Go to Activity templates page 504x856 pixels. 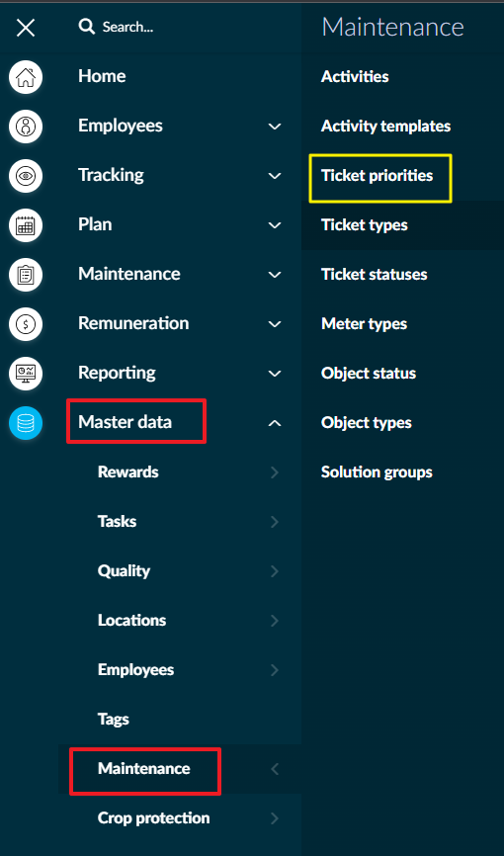click(386, 127)
